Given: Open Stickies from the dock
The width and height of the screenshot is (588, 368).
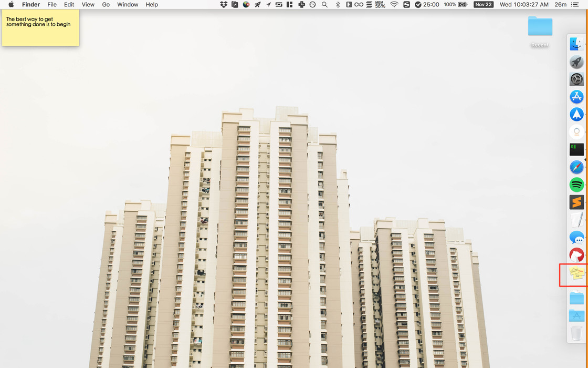Looking at the screenshot, I should tap(576, 272).
